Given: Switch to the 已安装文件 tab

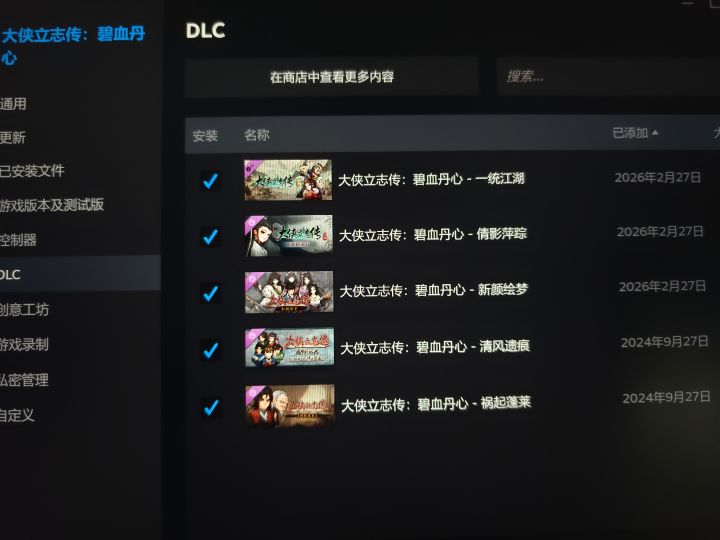Looking at the screenshot, I should (32, 171).
